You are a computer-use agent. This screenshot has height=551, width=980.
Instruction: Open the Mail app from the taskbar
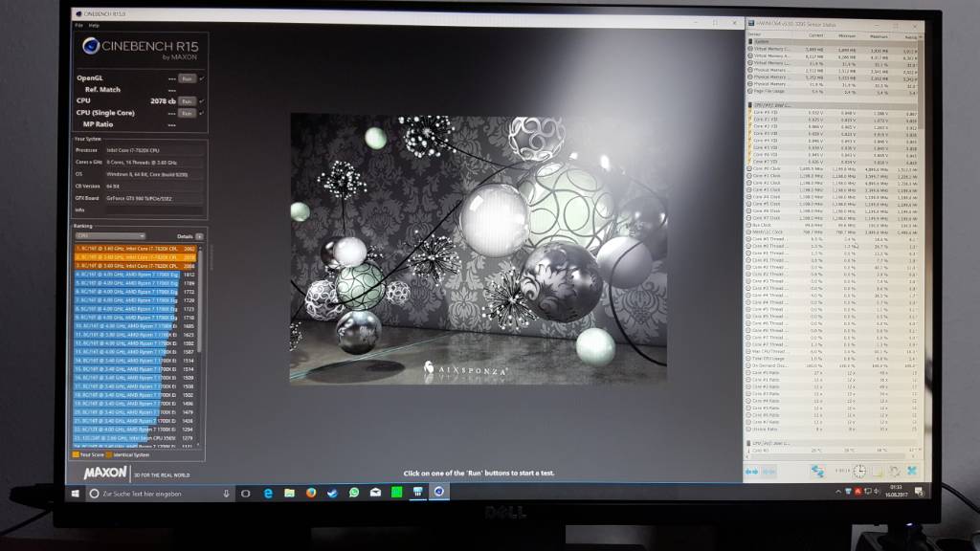point(375,493)
